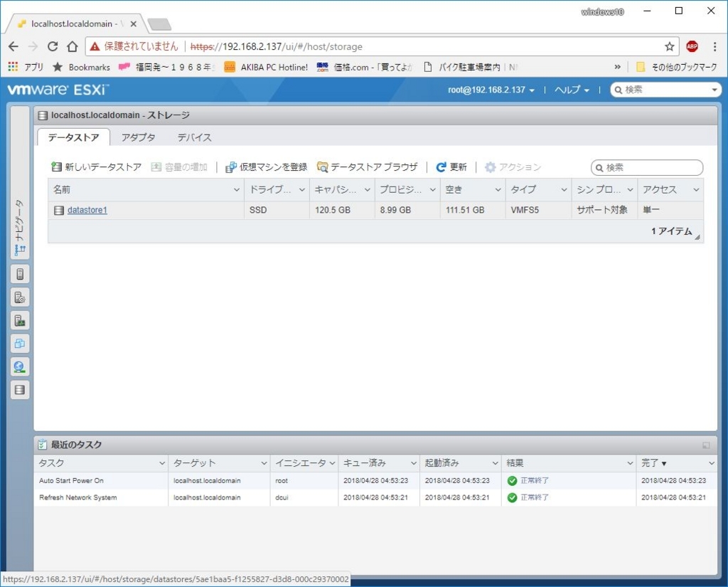Open the キャパシ column dropdown arrow

coord(368,190)
